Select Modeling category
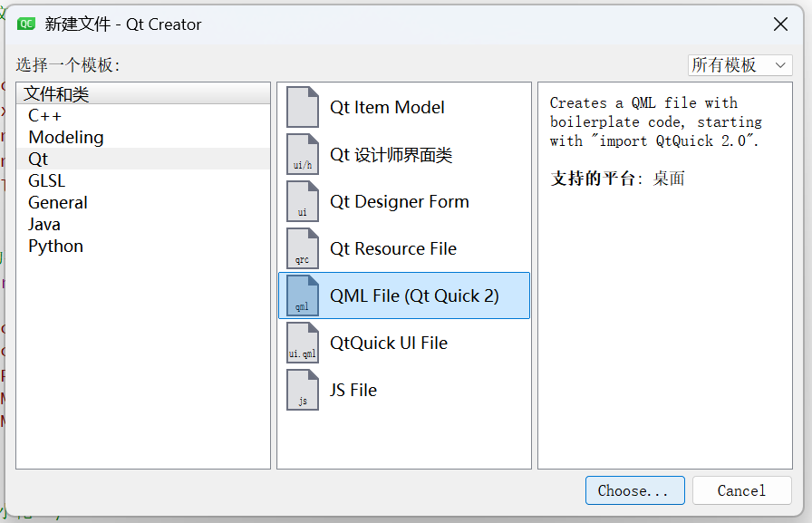This screenshot has height=523, width=812. coord(143,137)
